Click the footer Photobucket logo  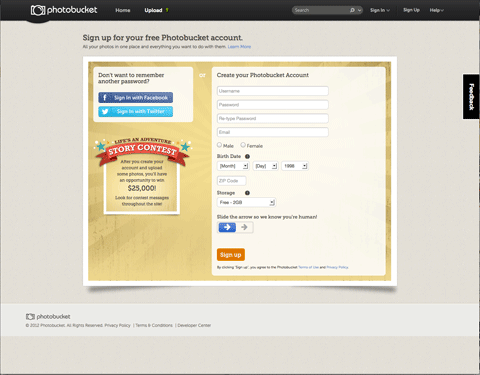tap(48, 316)
